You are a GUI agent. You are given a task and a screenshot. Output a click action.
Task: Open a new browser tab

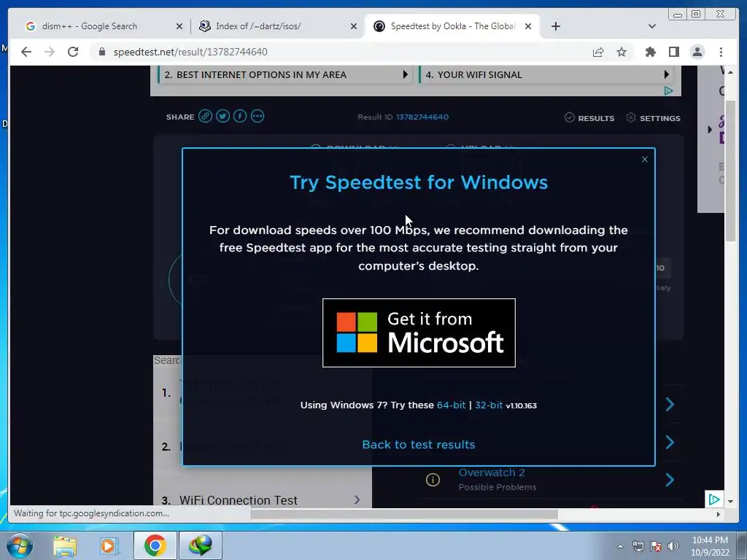pos(555,26)
